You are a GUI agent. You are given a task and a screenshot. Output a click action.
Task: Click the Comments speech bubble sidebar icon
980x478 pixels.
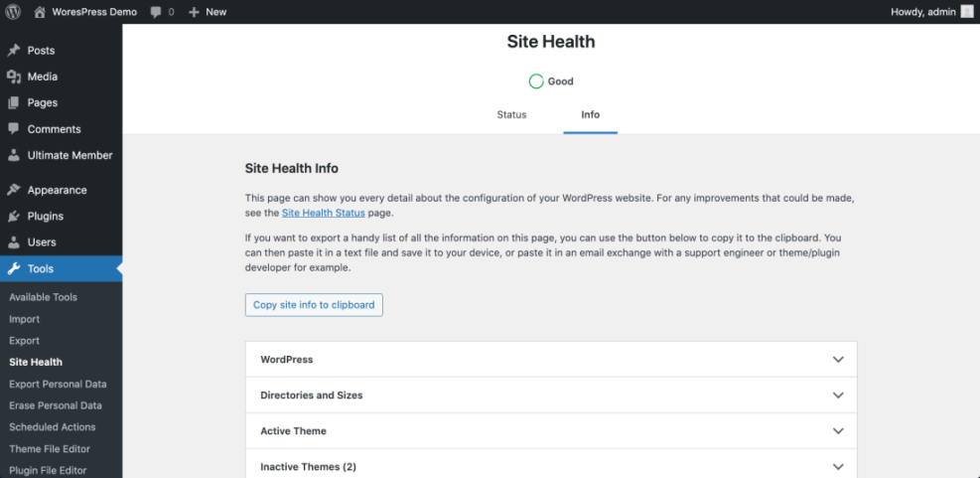point(14,129)
